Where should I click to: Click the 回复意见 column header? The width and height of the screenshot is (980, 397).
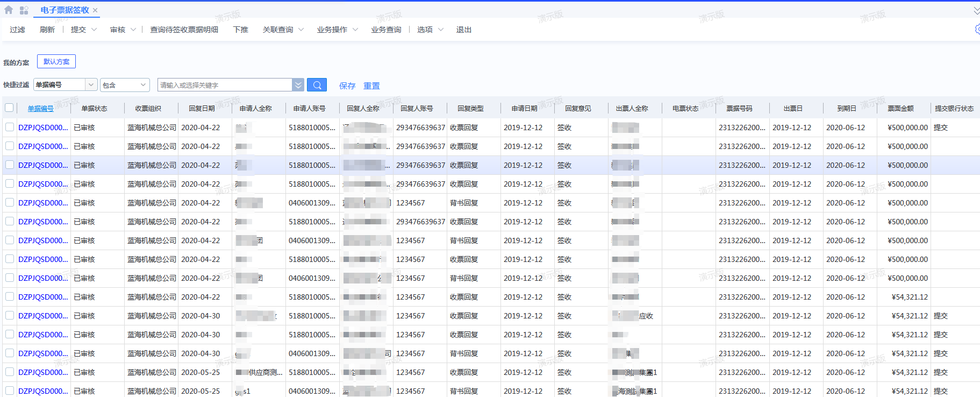(578, 108)
